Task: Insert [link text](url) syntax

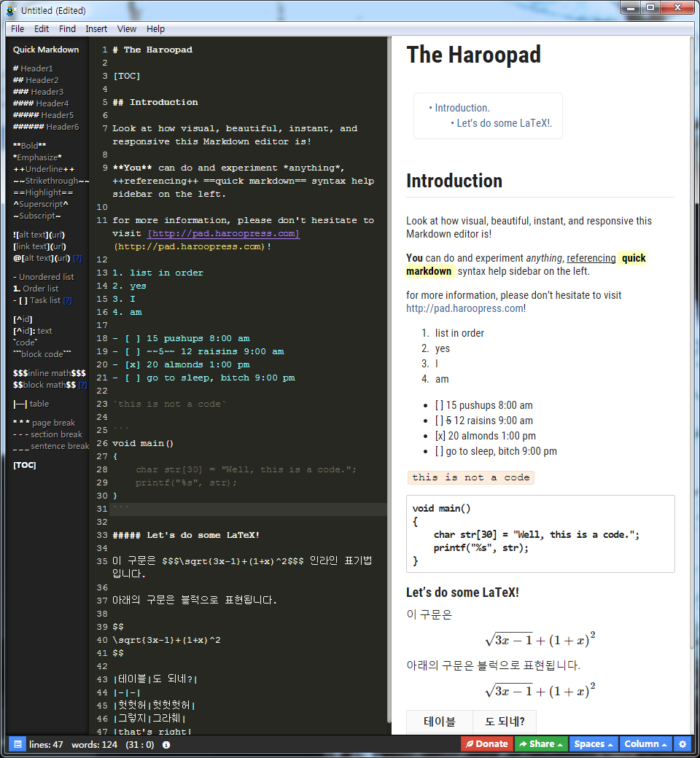Action: 39,246
